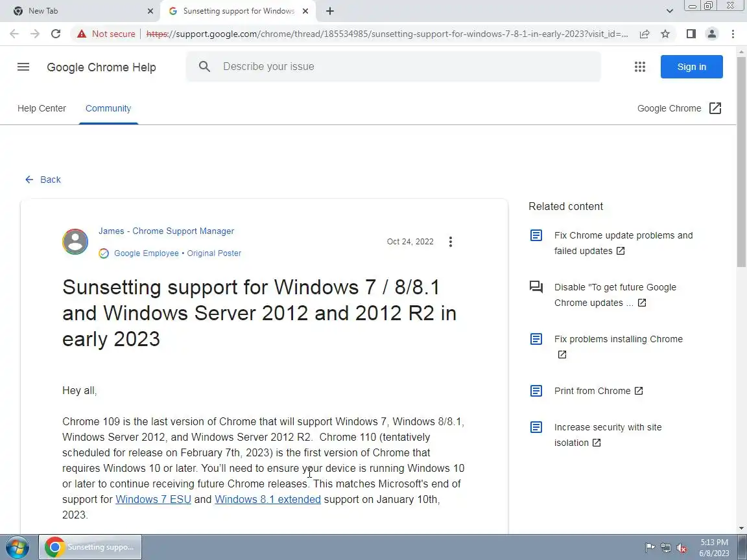Click the Google Employee badge icon

[103, 253]
